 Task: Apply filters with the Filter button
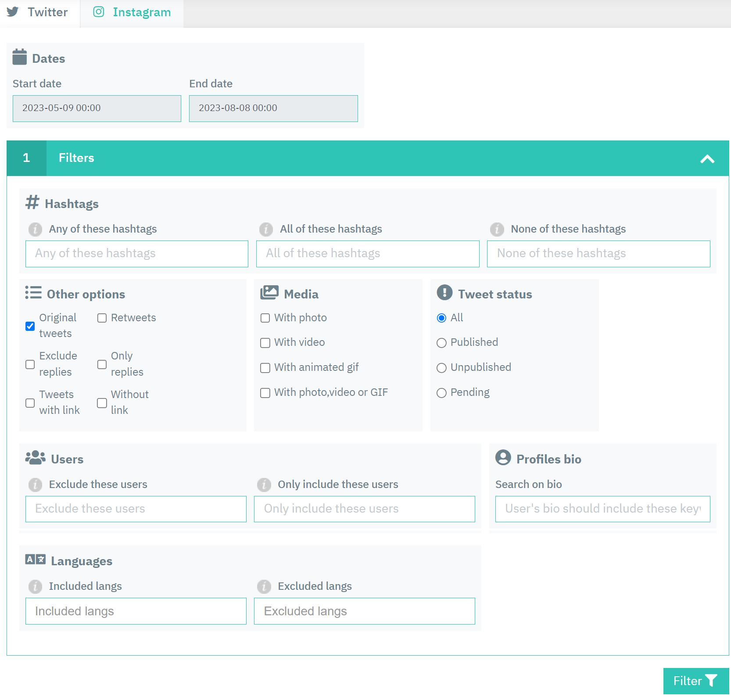coord(696,681)
